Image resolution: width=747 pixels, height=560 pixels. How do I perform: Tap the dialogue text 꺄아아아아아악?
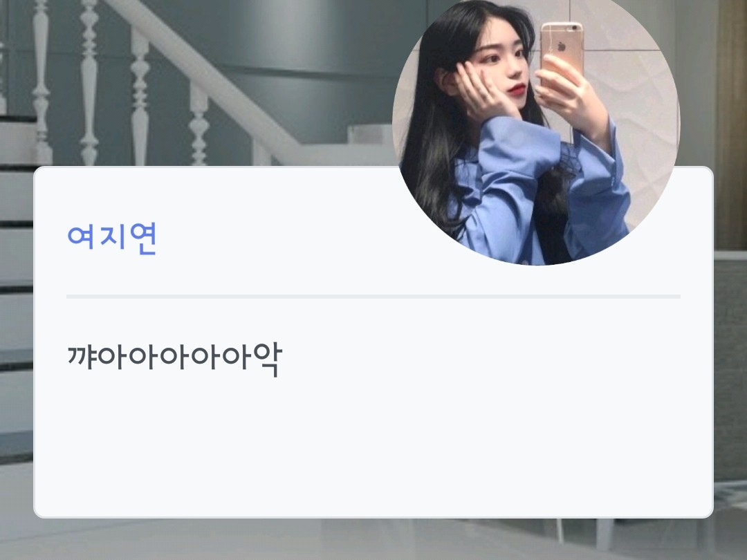click(175, 358)
